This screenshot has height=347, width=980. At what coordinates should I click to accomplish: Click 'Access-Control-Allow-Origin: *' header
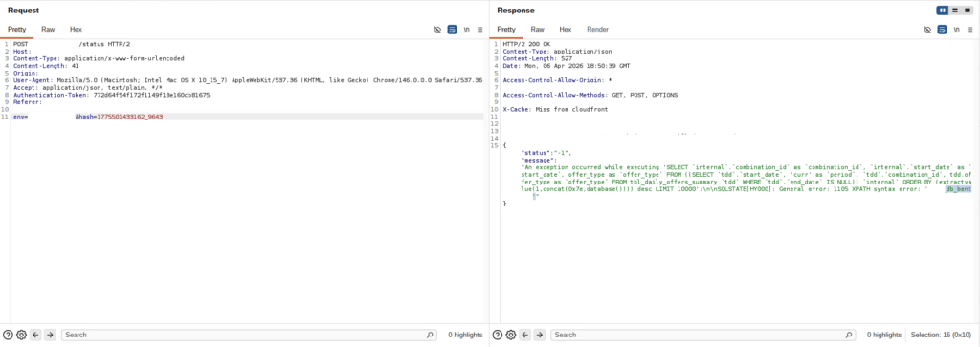(557, 80)
